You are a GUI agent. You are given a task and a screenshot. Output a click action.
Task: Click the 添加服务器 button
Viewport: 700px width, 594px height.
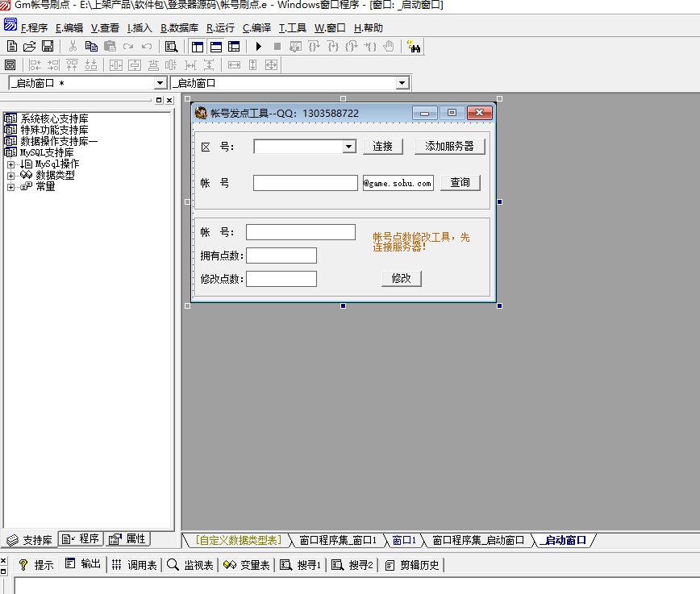[x=450, y=147]
